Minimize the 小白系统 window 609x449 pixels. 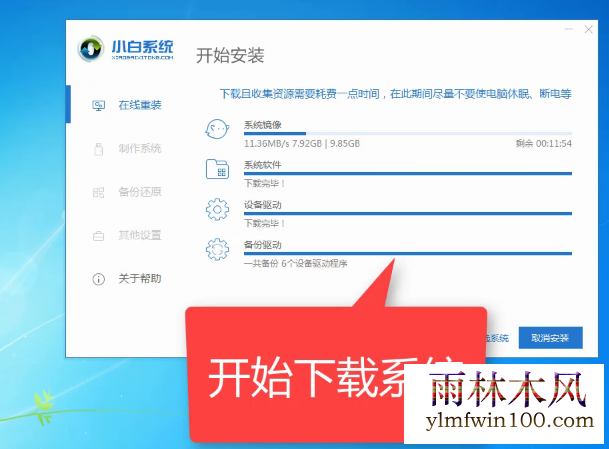[x=569, y=29]
